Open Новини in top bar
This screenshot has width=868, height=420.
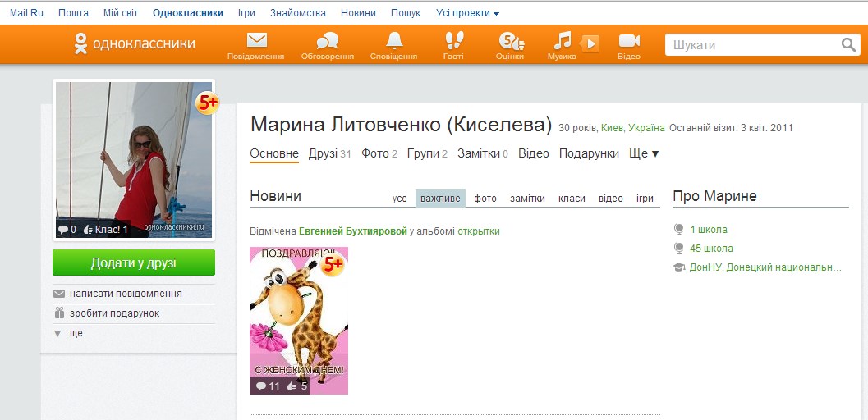[x=358, y=12]
